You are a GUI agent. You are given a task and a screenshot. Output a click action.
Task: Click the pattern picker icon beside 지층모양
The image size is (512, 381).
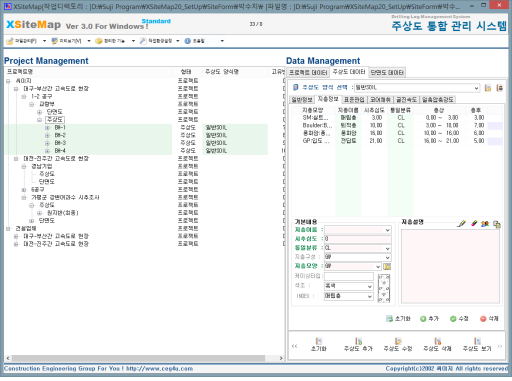tap(387, 267)
